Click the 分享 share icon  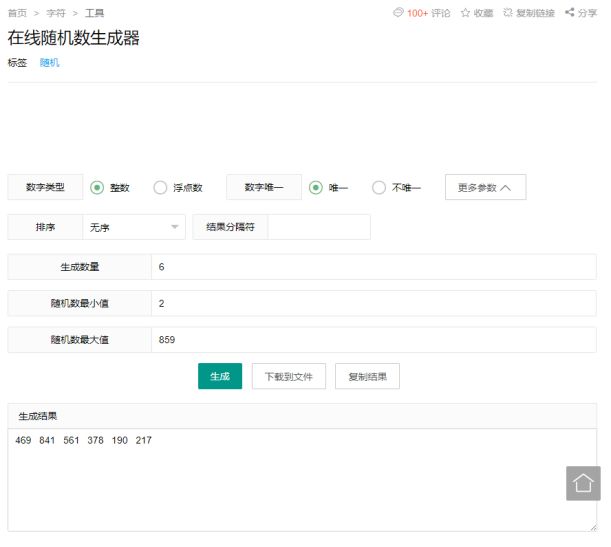(x=569, y=12)
